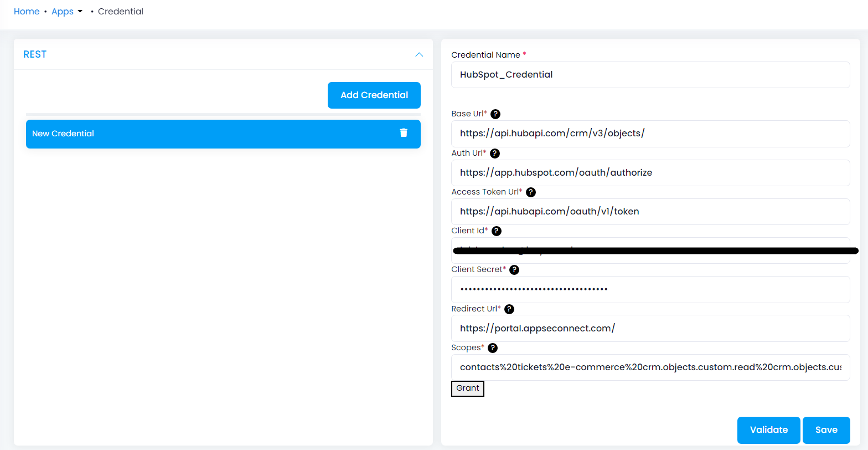Save the credential with the Save button

click(826, 430)
